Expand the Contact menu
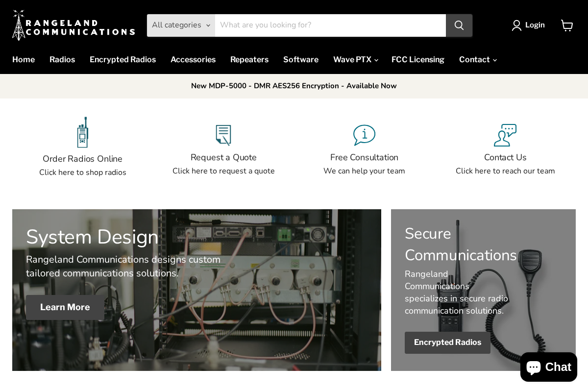This screenshot has height=392, width=588. (x=477, y=59)
